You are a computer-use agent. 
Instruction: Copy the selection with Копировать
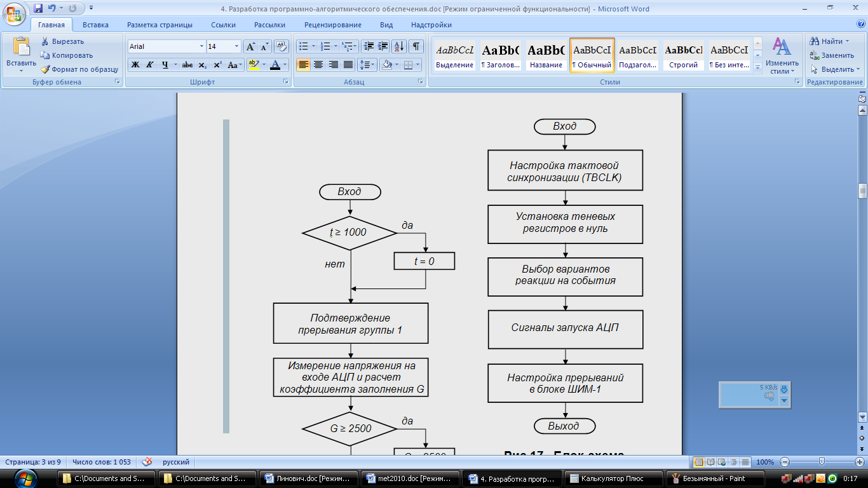coord(67,55)
